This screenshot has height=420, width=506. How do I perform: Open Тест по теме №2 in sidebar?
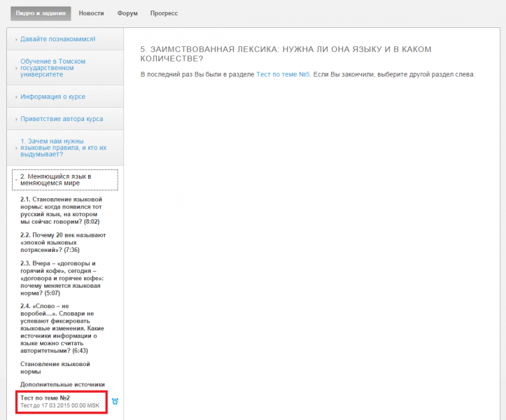[62, 402]
